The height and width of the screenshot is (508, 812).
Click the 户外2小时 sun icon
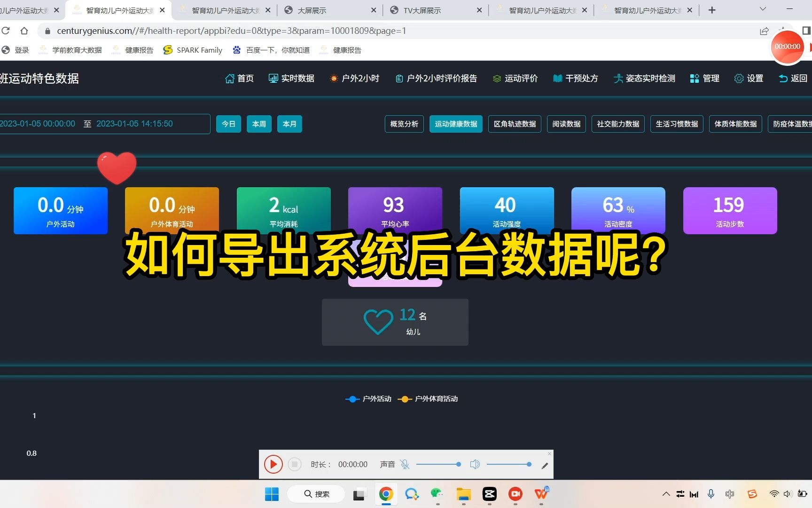tap(333, 78)
